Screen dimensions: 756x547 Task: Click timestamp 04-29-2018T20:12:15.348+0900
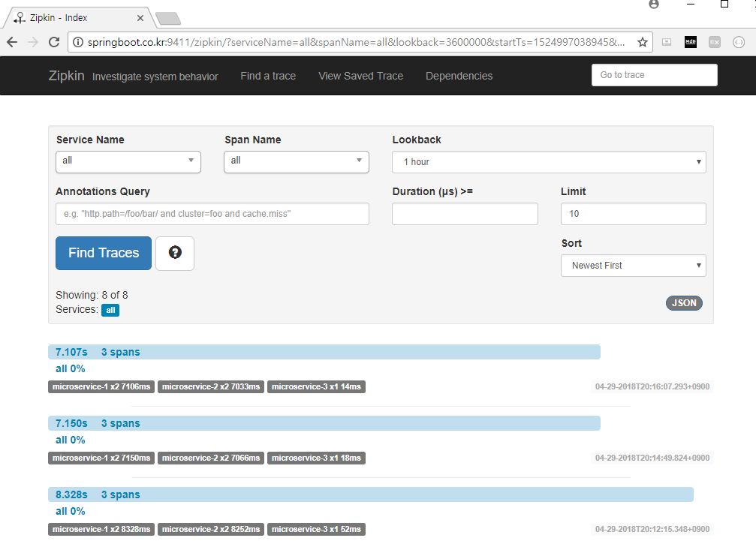point(652,529)
